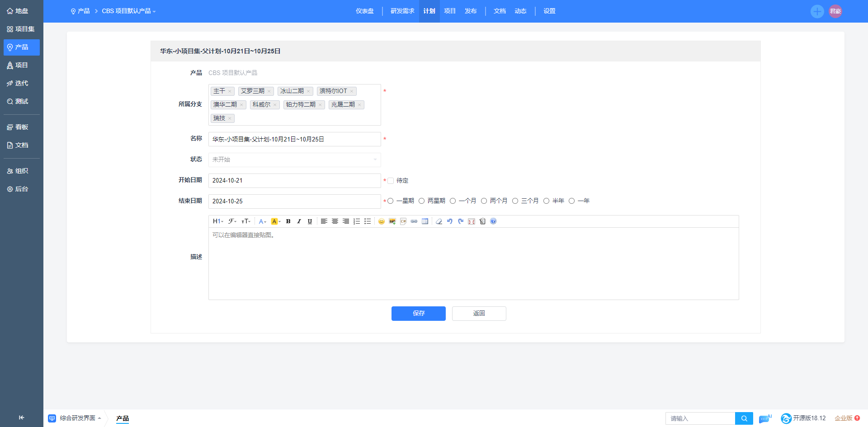Collapse the left sidebar

point(21,418)
